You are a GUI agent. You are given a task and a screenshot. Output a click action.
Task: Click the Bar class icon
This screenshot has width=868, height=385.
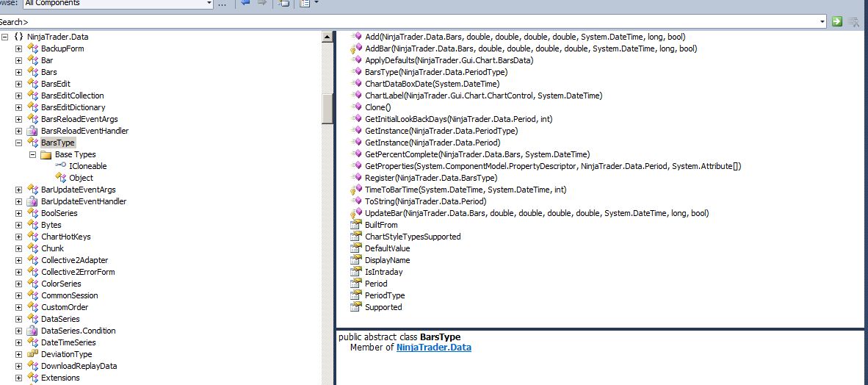point(32,60)
